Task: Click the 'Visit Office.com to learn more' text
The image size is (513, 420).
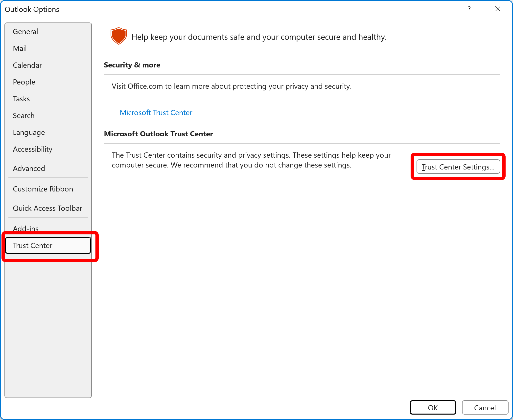Action: 232,86
